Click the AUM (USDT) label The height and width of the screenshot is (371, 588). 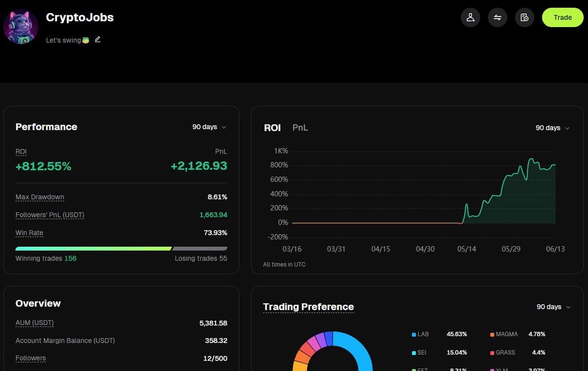click(34, 323)
